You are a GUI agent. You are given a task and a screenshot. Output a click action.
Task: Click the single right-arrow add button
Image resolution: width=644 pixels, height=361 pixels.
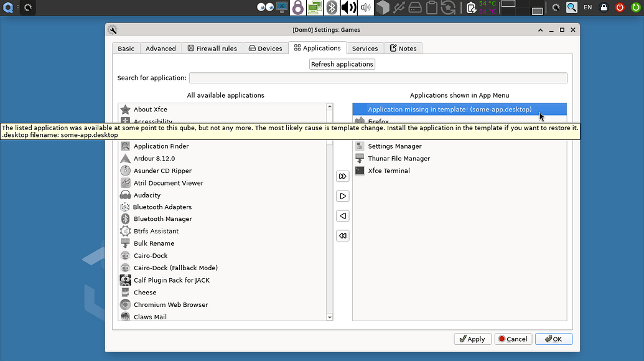[342, 196]
